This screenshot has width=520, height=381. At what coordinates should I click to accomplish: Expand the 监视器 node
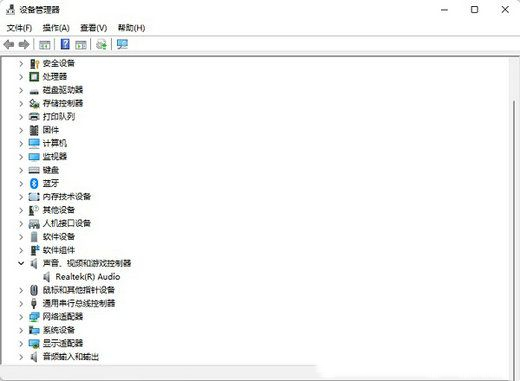21,157
